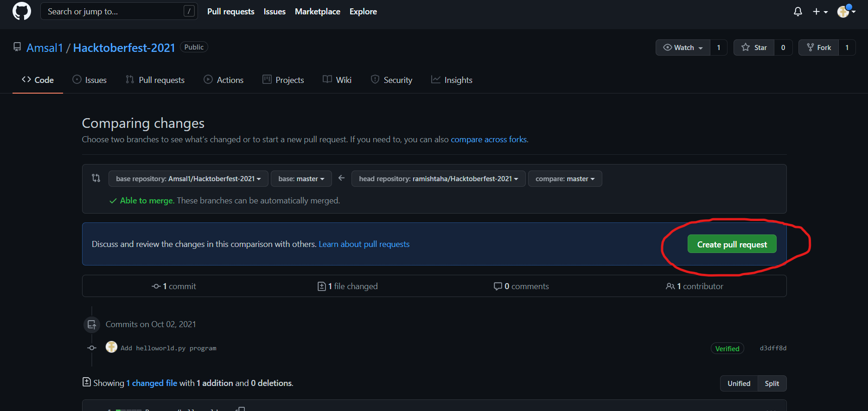Viewport: 868px width, 411px height.
Task: Open the compare: master branch dropdown
Action: coord(565,179)
